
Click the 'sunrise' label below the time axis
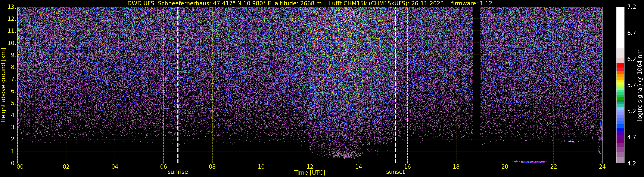pos(178,172)
